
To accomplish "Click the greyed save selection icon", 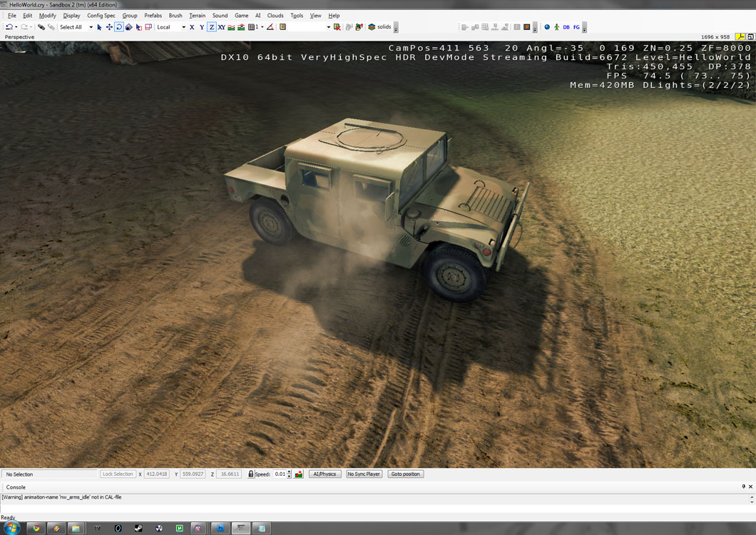I will (x=349, y=27).
